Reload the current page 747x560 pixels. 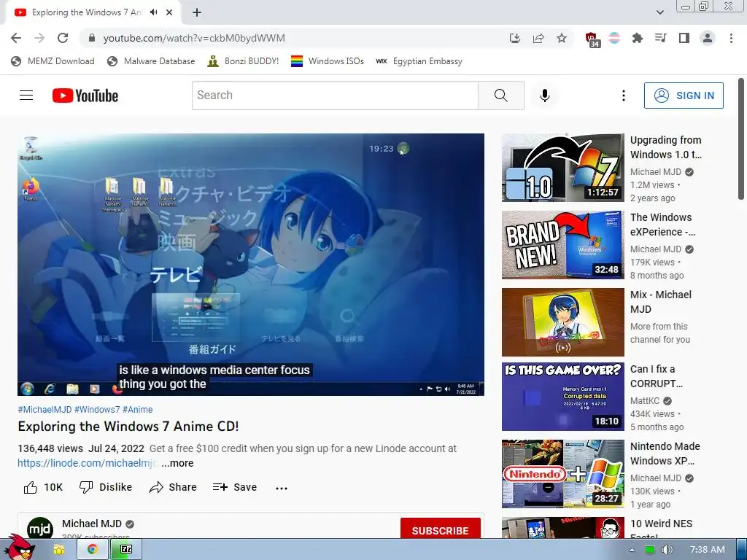click(x=63, y=38)
